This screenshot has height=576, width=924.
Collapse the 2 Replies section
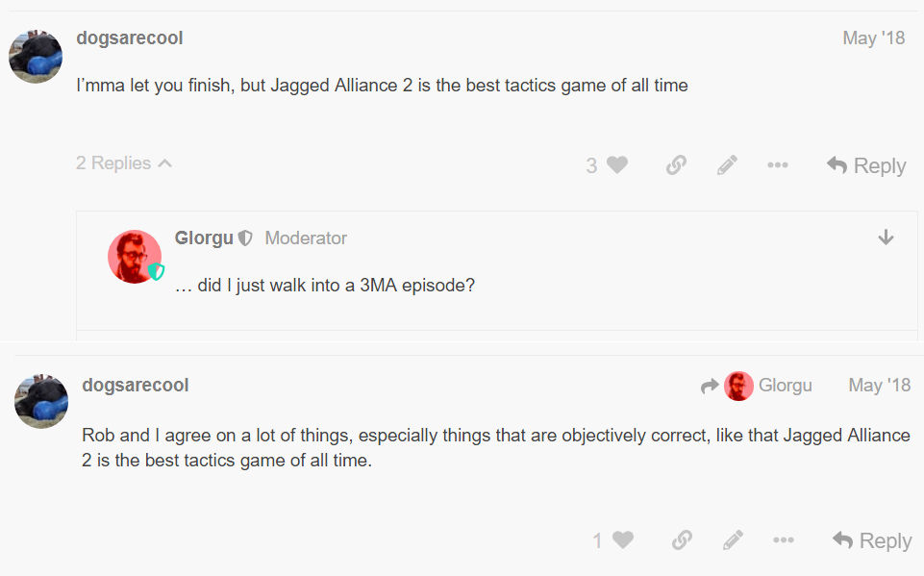124,163
